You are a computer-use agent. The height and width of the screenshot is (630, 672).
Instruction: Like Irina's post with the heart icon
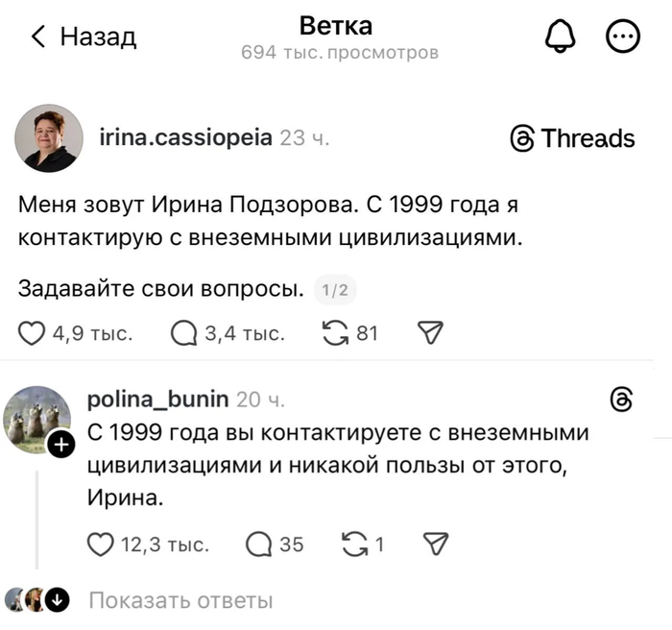pos(33,333)
